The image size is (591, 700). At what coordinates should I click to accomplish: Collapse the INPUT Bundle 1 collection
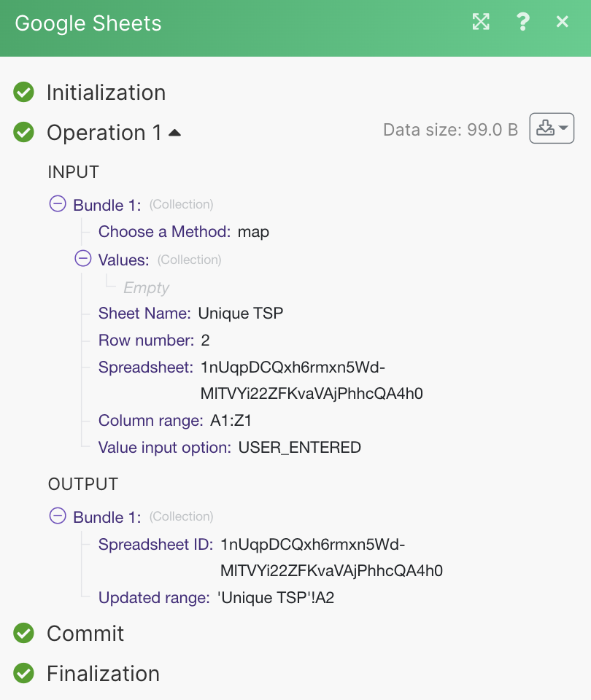pos(58,204)
